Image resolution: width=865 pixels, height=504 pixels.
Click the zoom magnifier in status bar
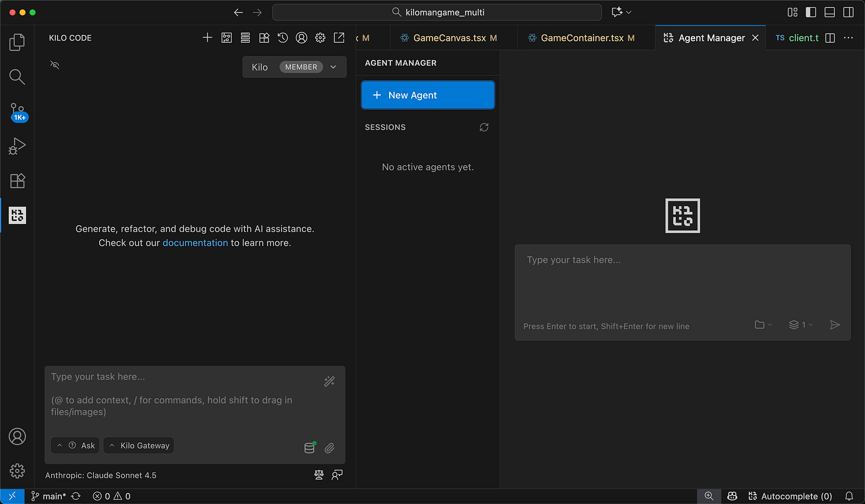(x=709, y=496)
